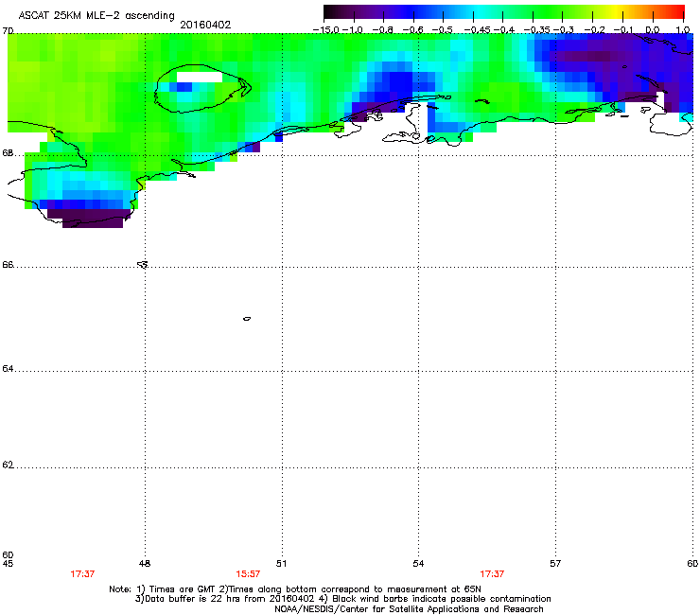Click the longitude label 51
700x615 pixels.
(x=282, y=564)
